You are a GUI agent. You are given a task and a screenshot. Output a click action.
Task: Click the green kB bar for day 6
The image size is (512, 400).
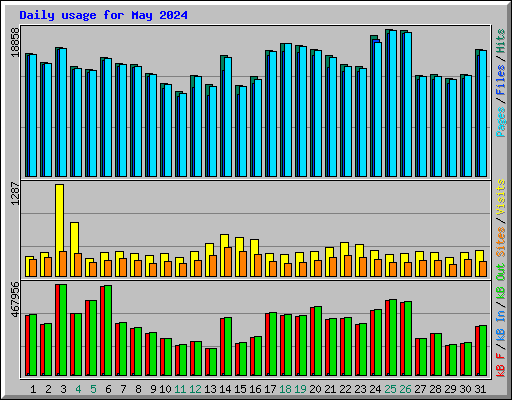point(108,330)
